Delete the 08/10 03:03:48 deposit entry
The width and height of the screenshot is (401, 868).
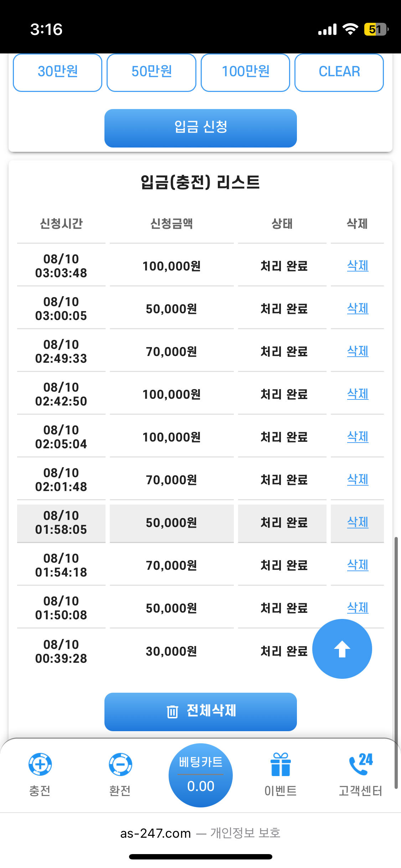[x=358, y=265]
